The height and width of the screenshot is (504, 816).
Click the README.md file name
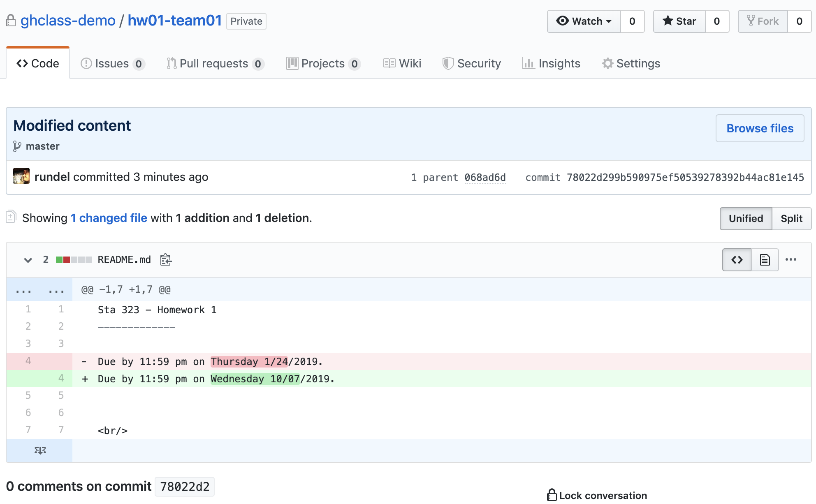click(x=124, y=260)
